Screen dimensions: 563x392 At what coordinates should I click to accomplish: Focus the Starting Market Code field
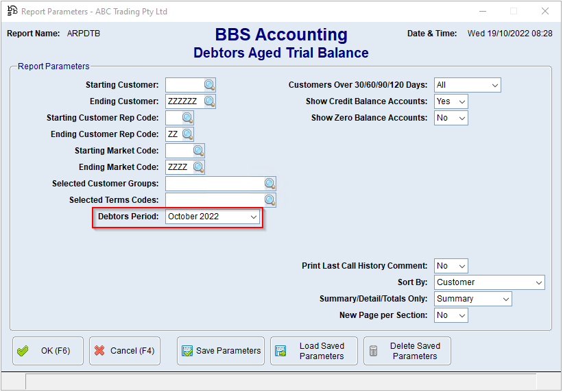[x=180, y=151]
